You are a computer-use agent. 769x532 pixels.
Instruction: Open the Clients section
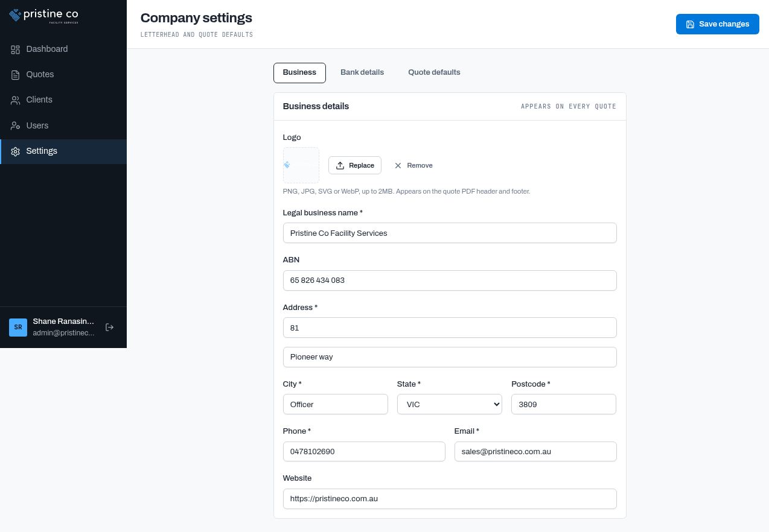pyautogui.click(x=63, y=100)
